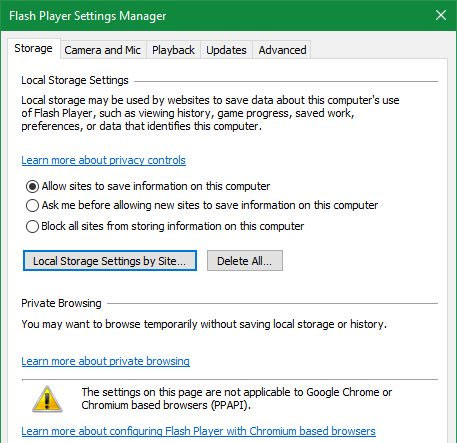Click the Local Storage Settings section heading

75,80
